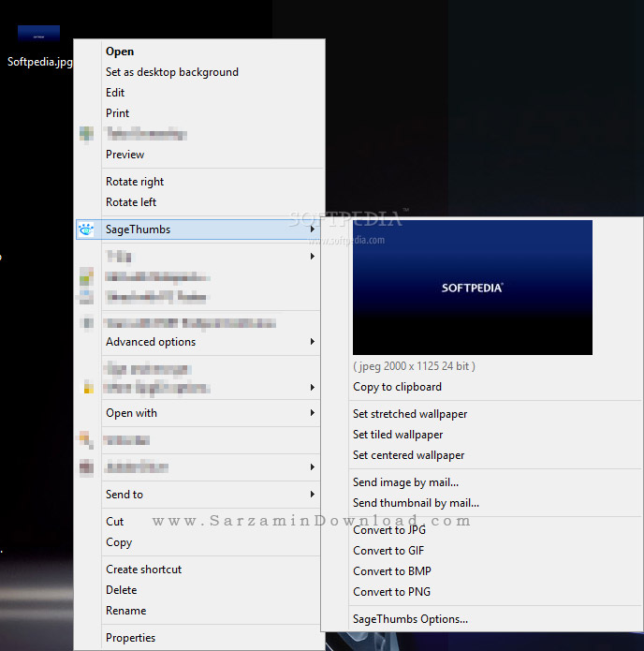Choose Convert to BMP
644x651 pixels.
(x=483, y=570)
